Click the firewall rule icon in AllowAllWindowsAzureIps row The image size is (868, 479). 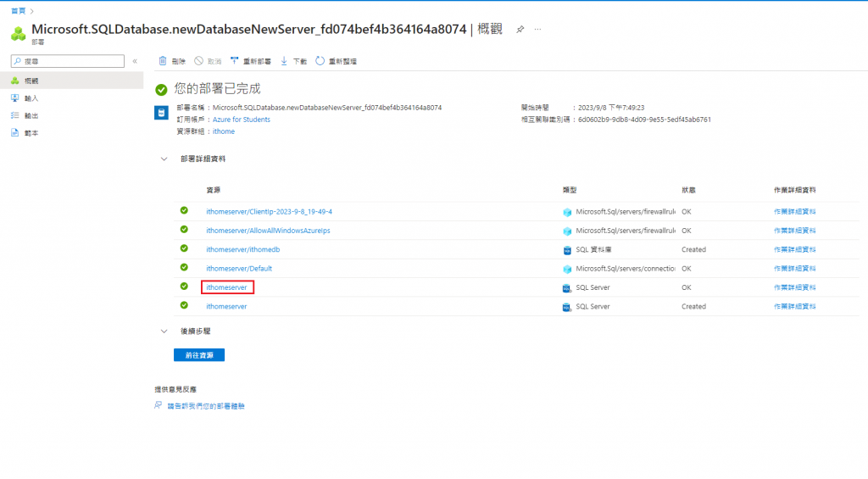point(567,231)
